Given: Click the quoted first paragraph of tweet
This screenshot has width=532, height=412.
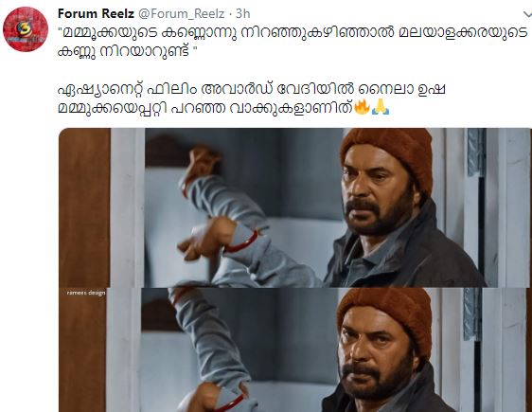Looking at the screenshot, I should click(293, 42).
